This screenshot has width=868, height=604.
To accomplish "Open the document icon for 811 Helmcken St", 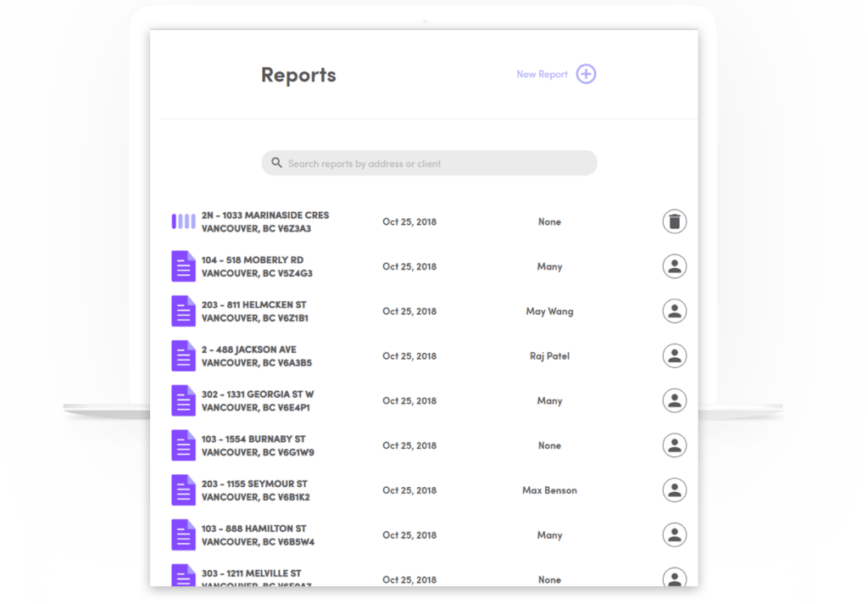I will click(183, 310).
